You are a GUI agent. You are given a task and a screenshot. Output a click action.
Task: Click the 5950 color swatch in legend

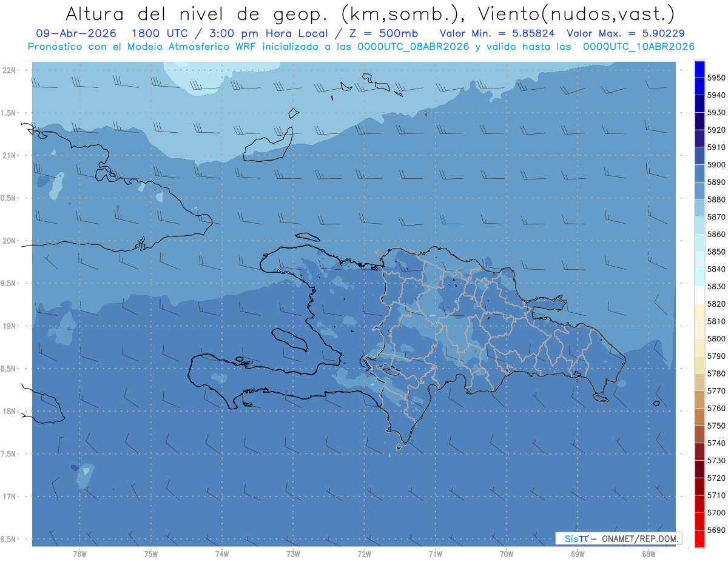click(x=699, y=69)
